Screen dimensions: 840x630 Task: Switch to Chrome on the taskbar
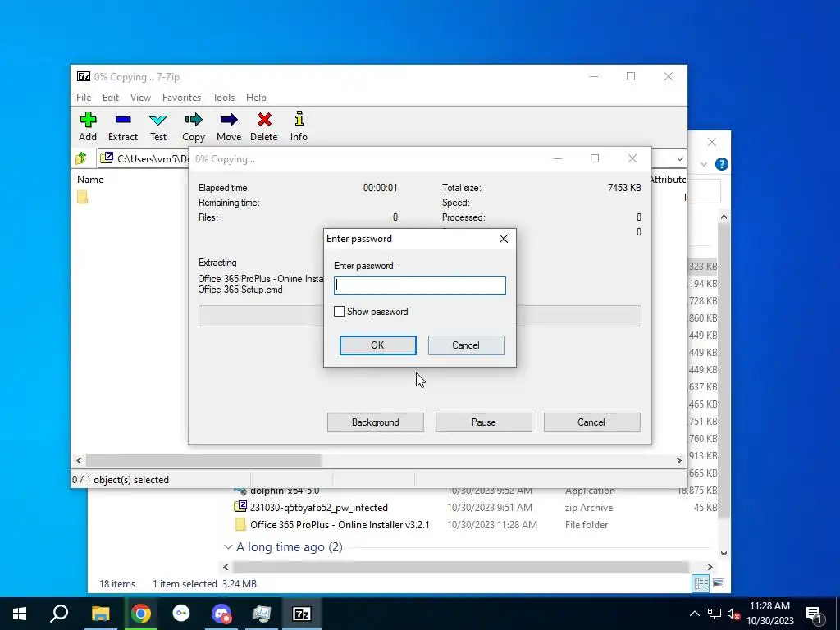141,614
